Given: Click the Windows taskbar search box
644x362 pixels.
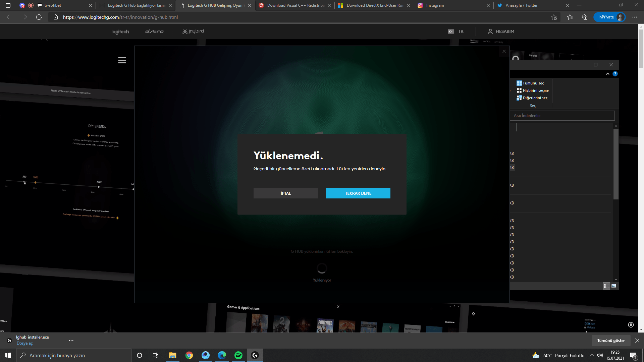Looking at the screenshot, I should coord(74,355).
